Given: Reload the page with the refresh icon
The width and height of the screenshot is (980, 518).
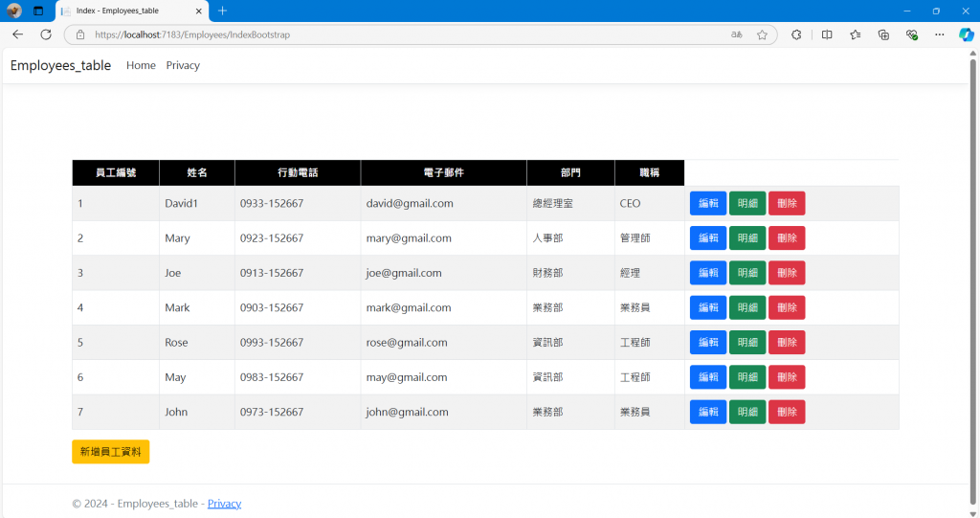Looking at the screenshot, I should [46, 34].
